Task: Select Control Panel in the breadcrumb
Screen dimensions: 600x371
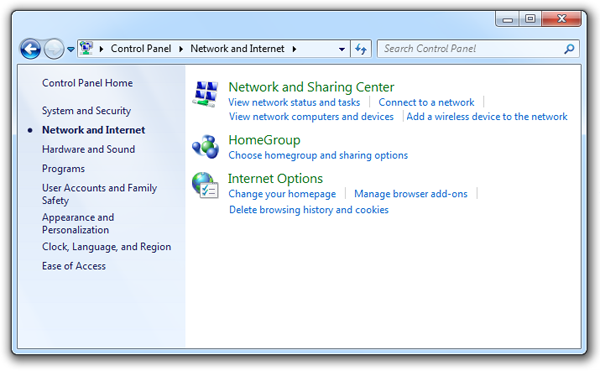Action: tap(141, 49)
